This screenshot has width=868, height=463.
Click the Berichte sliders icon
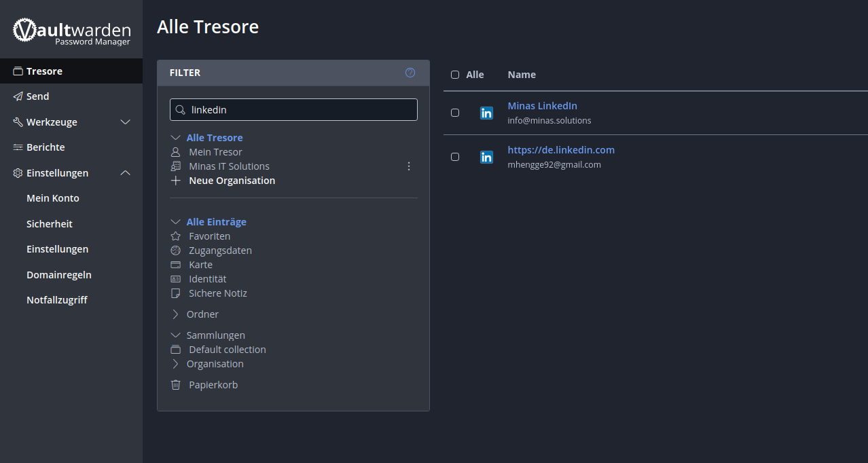click(18, 147)
